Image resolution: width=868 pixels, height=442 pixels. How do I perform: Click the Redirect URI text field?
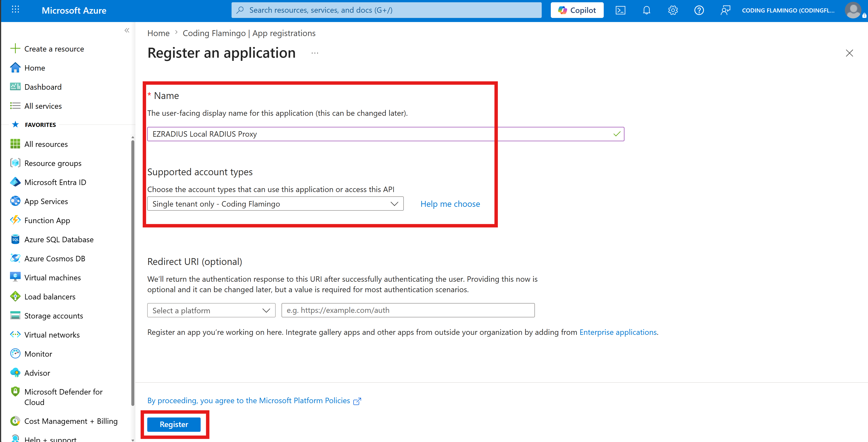408,310
